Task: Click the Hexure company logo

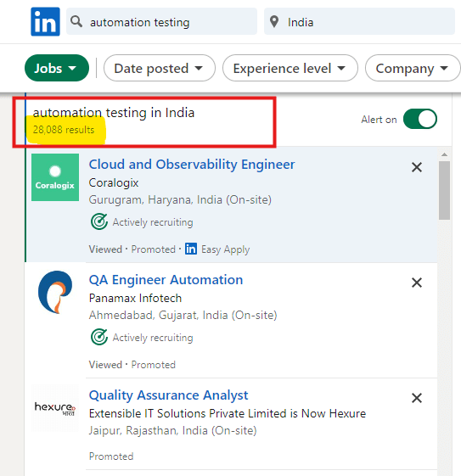Action: 55,408
